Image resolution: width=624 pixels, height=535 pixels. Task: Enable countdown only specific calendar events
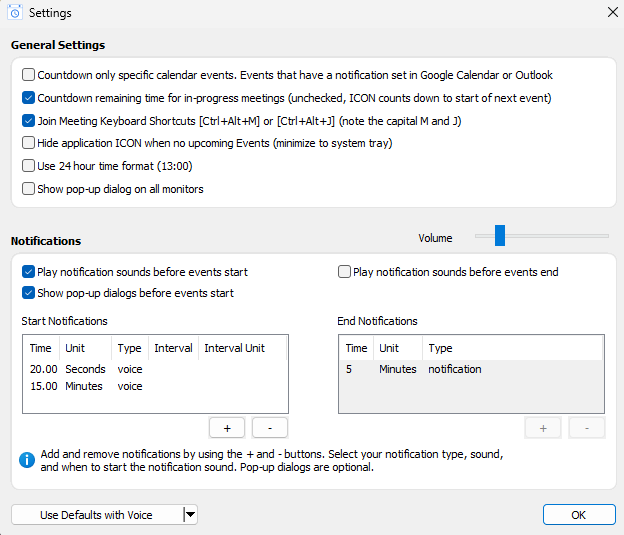[28, 74]
